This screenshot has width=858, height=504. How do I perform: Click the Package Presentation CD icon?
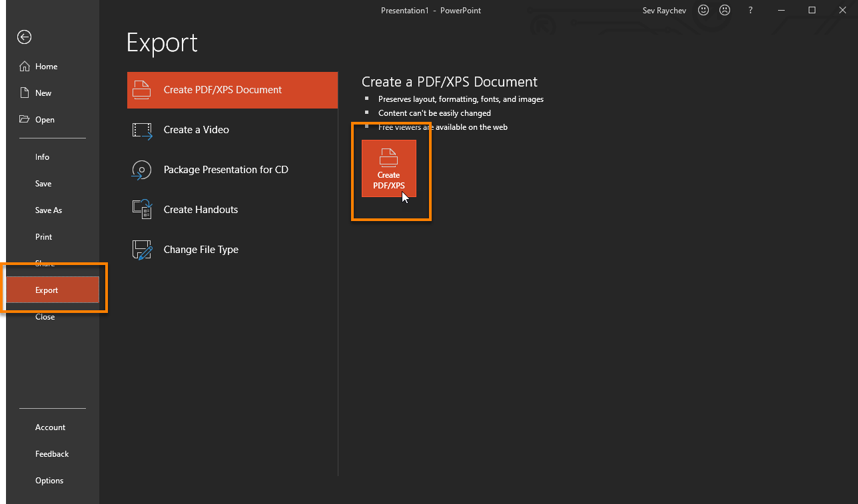(143, 170)
